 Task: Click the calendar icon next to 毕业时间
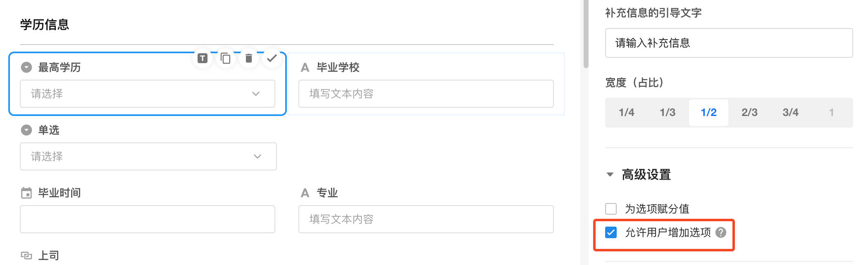pyautogui.click(x=26, y=193)
